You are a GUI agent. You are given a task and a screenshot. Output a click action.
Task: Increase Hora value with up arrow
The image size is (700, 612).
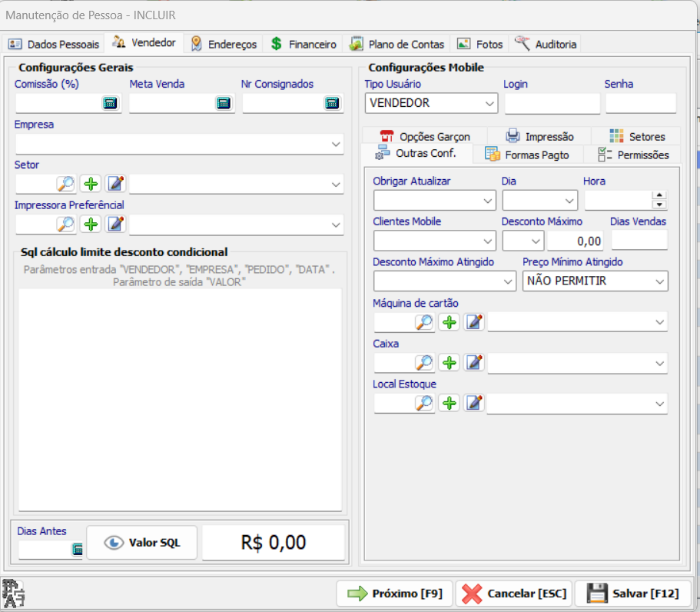(x=659, y=195)
